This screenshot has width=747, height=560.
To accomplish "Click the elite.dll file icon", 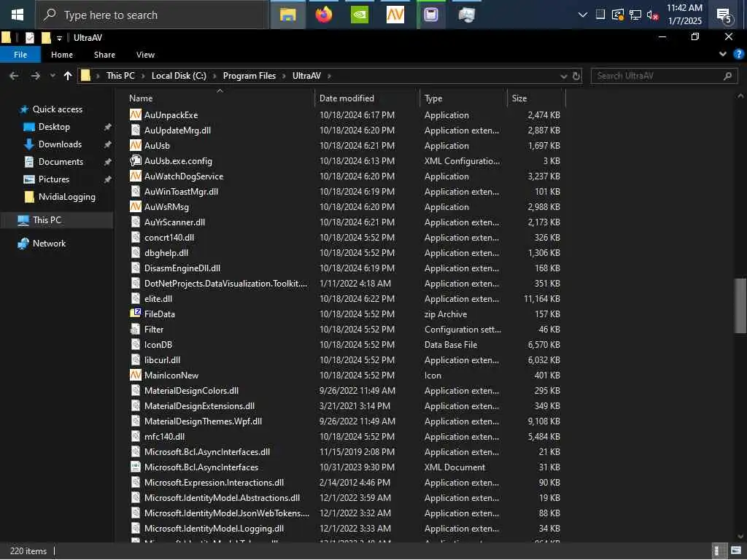I will [x=136, y=298].
